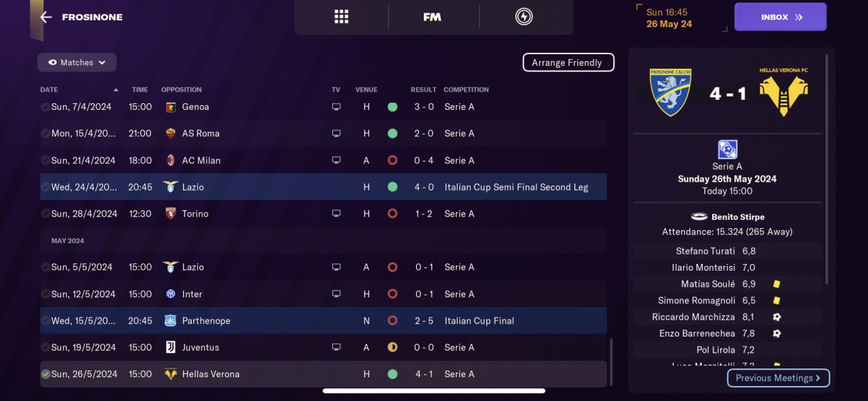Toggle the checkmark on the Parthenope fixture

coord(45,321)
